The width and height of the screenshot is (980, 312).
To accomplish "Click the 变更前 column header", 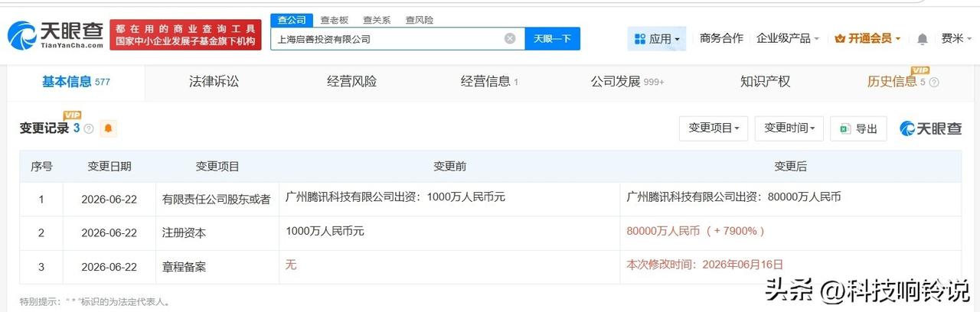I will [449, 166].
